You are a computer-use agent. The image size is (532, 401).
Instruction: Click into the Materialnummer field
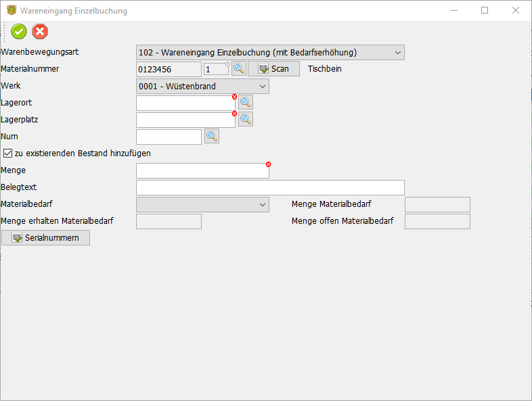[x=169, y=69]
